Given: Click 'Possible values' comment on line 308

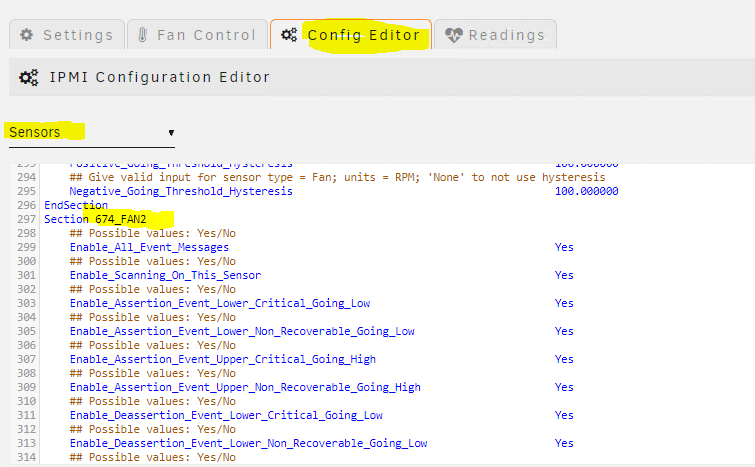Looking at the screenshot, I should (x=153, y=373).
